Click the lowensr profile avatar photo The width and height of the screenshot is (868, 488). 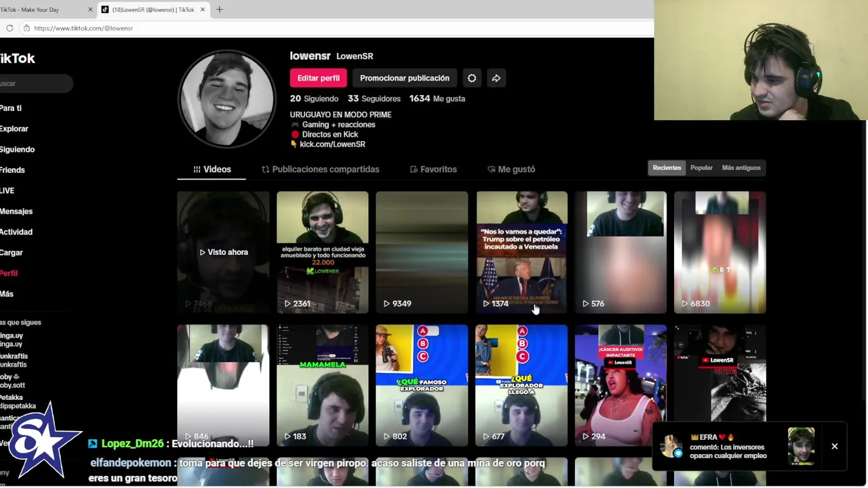(227, 98)
